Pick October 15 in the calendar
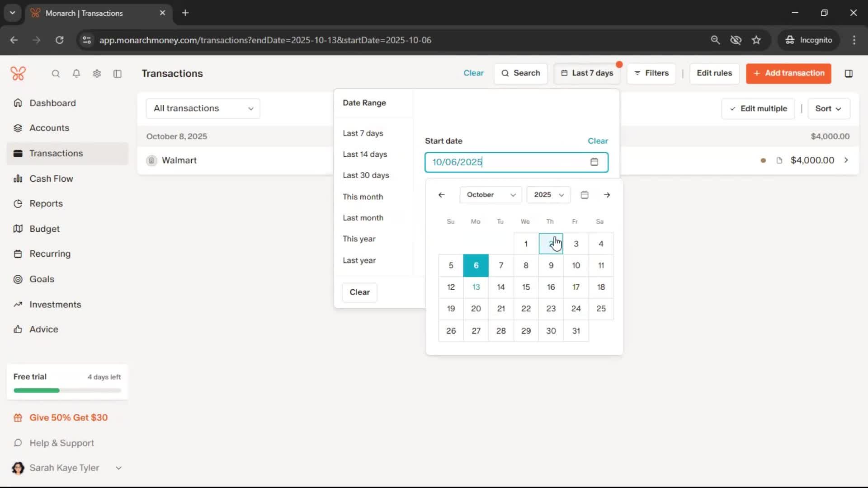This screenshot has width=868, height=488. coord(526,287)
